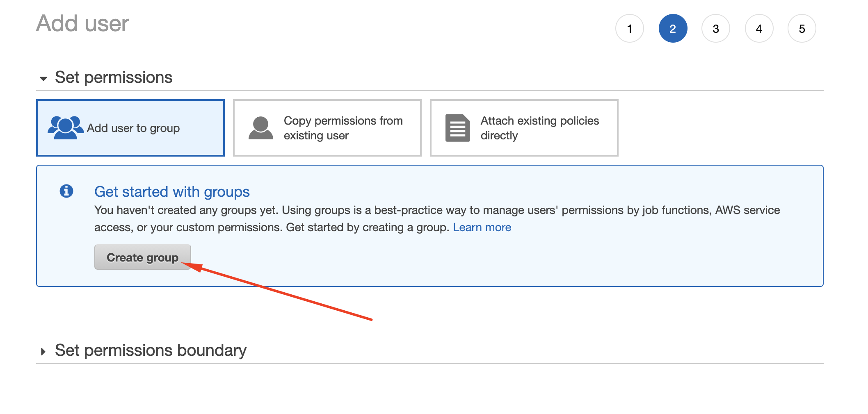Click the Set permissions heading text

tap(114, 77)
